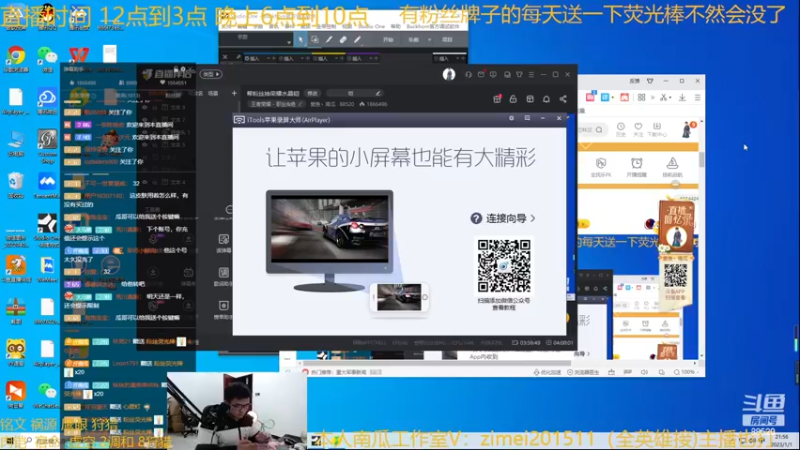
Task: Click the pink toolbar extension icon in browser
Action: point(590,97)
